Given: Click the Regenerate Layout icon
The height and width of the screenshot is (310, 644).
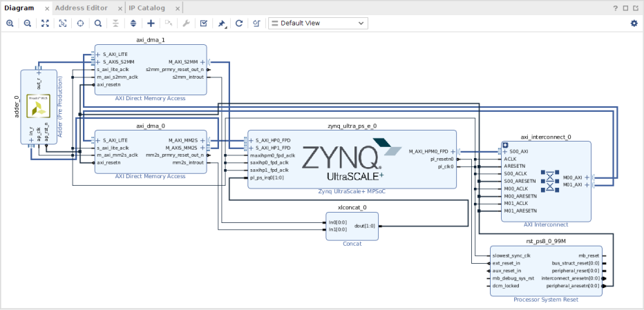Looking at the screenshot, I should pyautogui.click(x=239, y=23).
